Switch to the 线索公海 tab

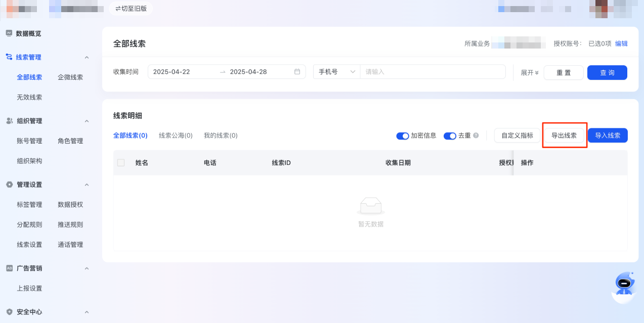click(x=176, y=135)
